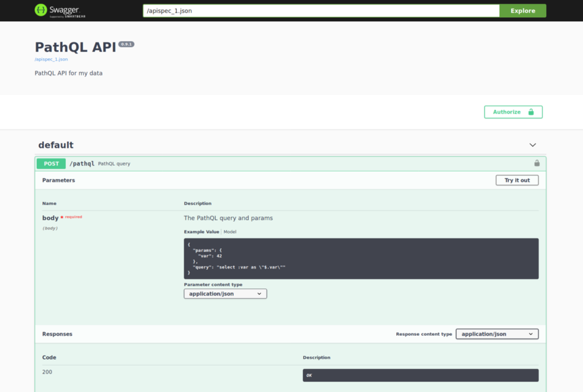Viewport: 583px width, 392px height.
Task: Click the body parameter name
Action: click(50, 218)
